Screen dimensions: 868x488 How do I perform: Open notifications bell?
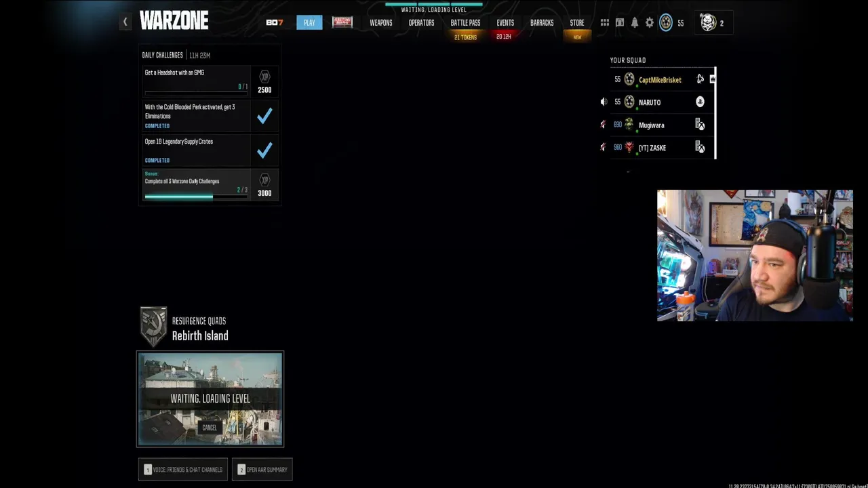pyautogui.click(x=635, y=22)
